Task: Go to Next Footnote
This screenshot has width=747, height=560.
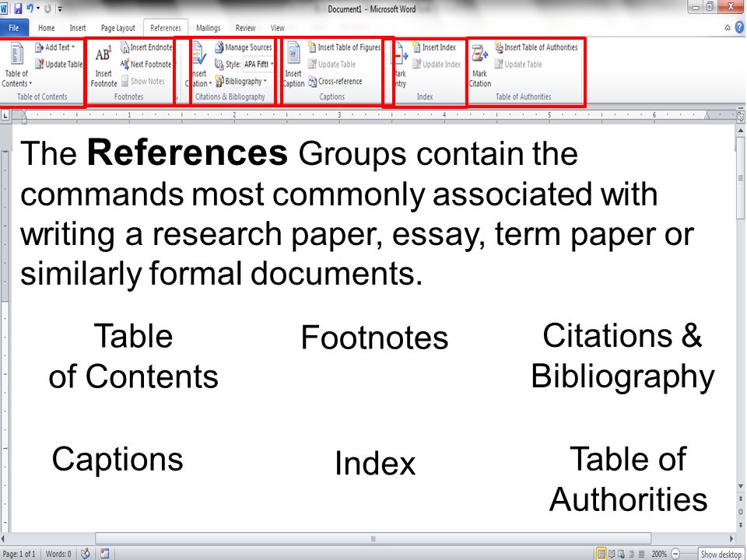Action: (146, 64)
